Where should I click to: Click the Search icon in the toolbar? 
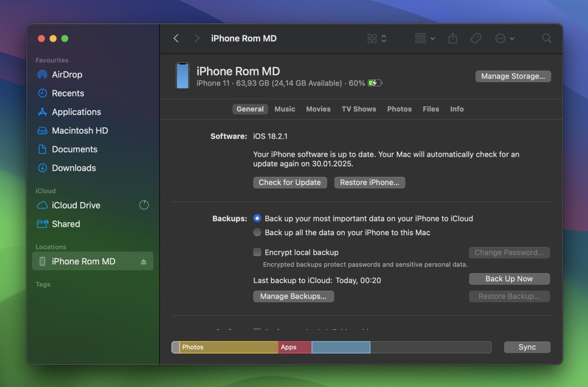pos(546,38)
